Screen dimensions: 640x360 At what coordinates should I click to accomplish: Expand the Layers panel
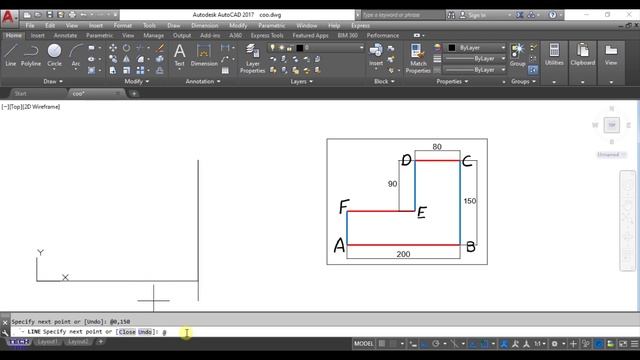(x=302, y=81)
